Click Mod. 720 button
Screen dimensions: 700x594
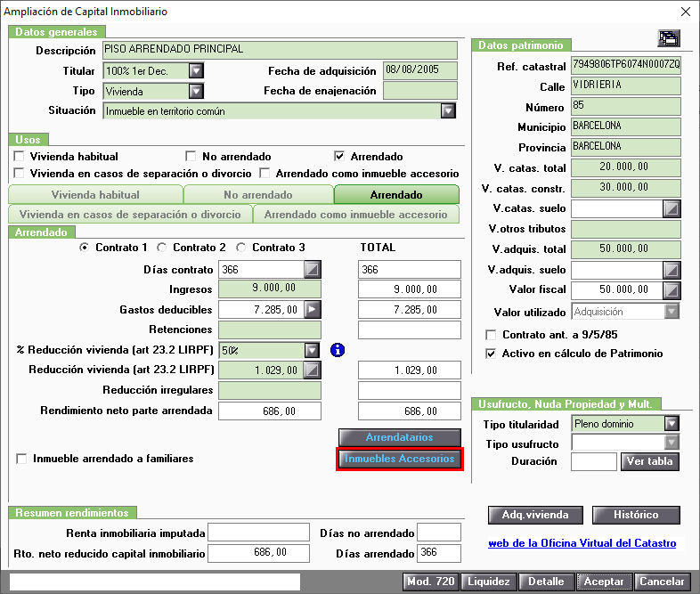pyautogui.click(x=431, y=582)
